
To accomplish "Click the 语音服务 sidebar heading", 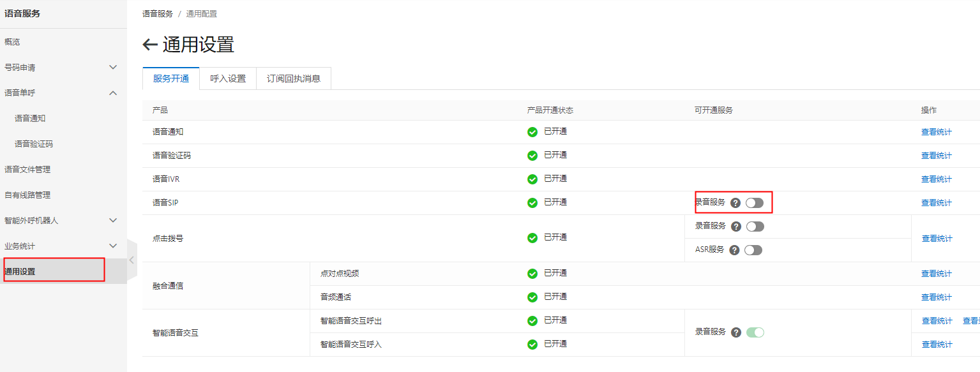I will (x=22, y=13).
